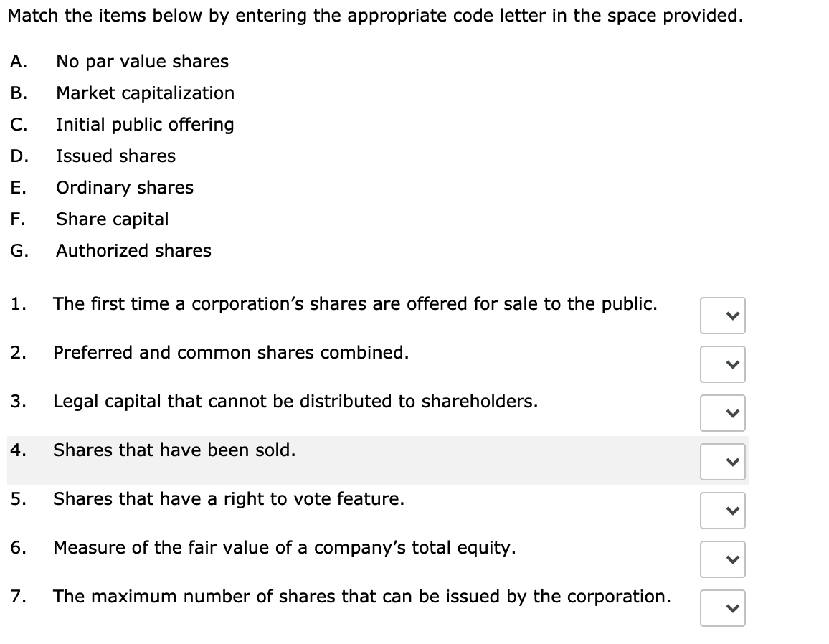Click the chevron icon on question 1
The width and height of the screenshot is (829, 644).
(x=722, y=316)
